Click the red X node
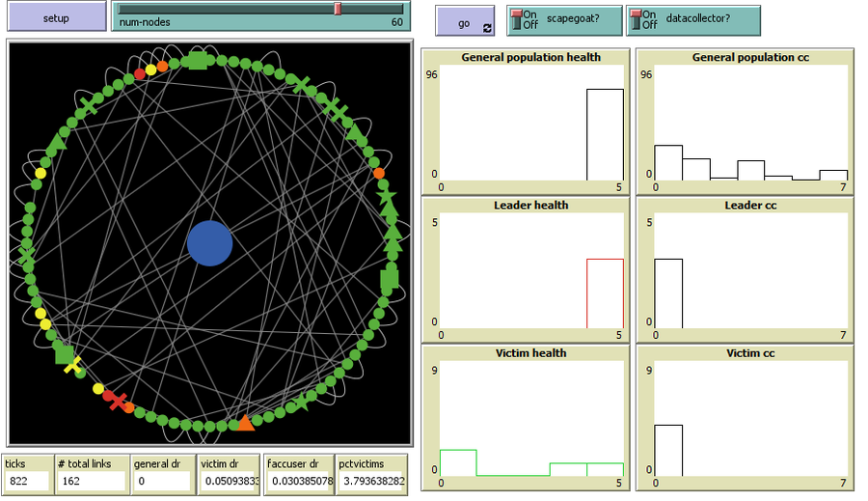 click(118, 400)
